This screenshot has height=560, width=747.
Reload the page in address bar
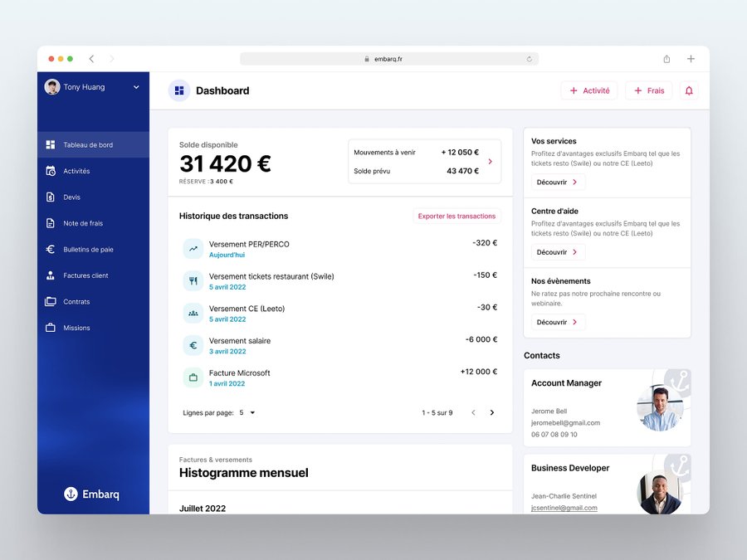[530, 59]
